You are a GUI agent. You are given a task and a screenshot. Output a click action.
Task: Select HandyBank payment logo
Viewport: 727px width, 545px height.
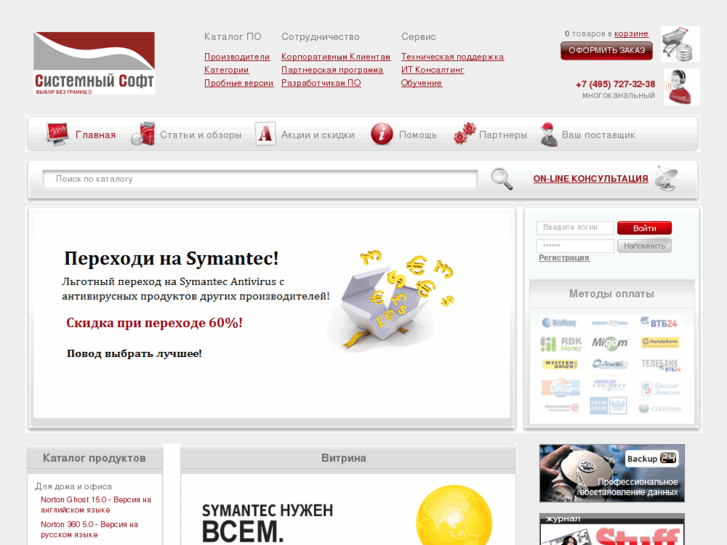(660, 343)
